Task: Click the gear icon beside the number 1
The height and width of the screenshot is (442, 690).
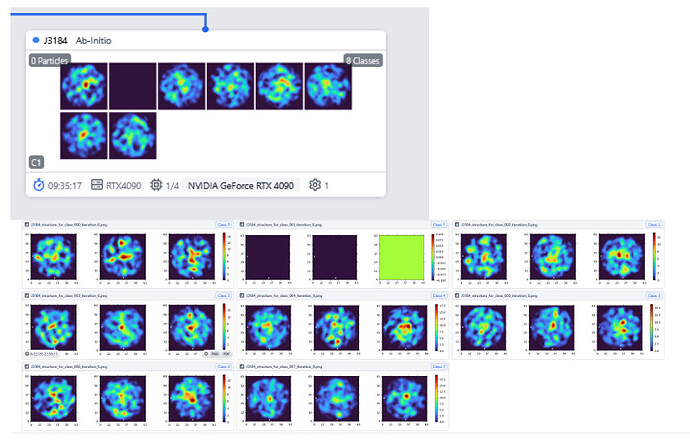Action: pyautogui.click(x=315, y=184)
